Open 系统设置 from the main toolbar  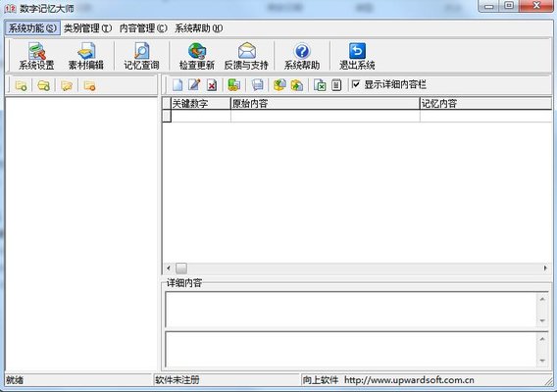coord(36,56)
